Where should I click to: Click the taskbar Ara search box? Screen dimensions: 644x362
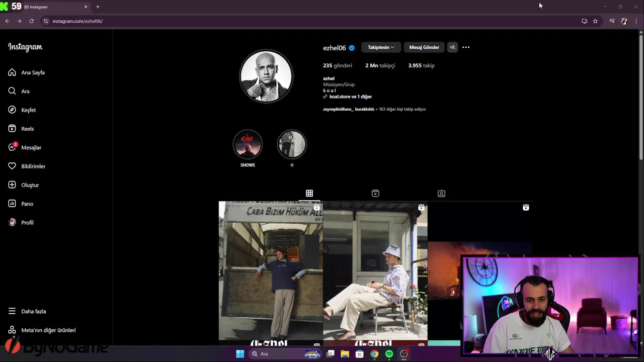click(286, 354)
